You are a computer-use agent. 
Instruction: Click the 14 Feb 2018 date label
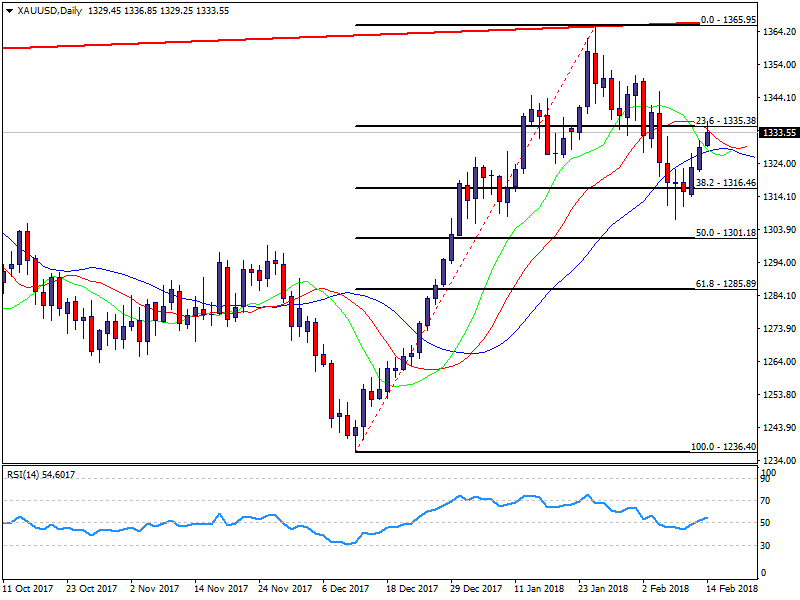pyautogui.click(x=733, y=590)
